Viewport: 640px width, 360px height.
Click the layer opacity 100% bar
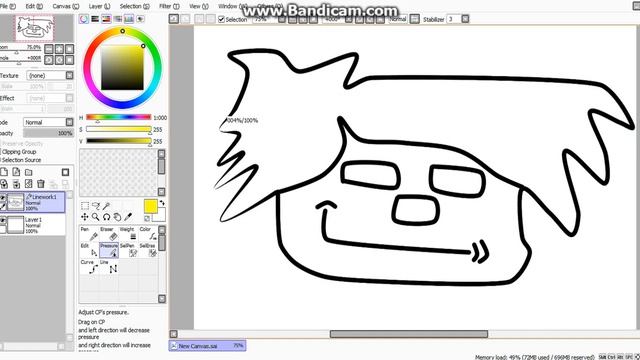pos(49,133)
